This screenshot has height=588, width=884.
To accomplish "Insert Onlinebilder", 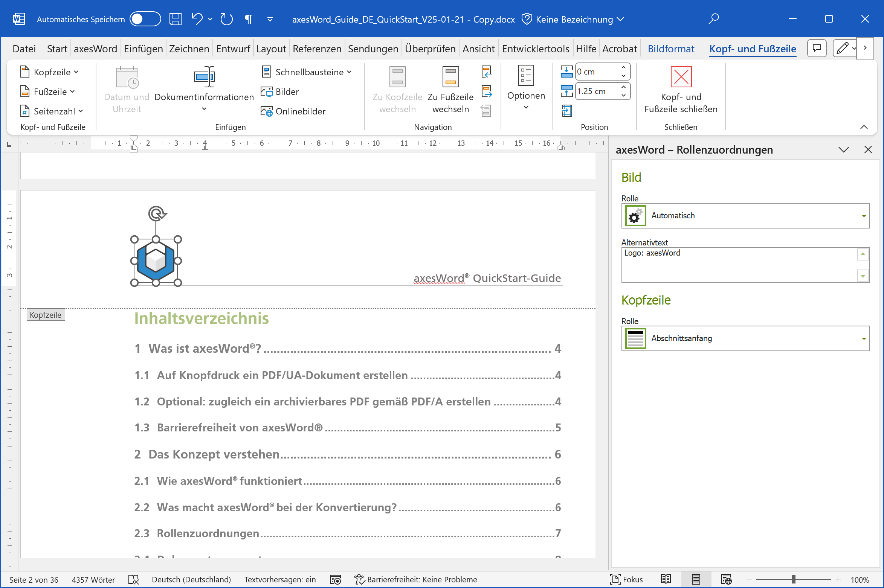I will pos(293,111).
